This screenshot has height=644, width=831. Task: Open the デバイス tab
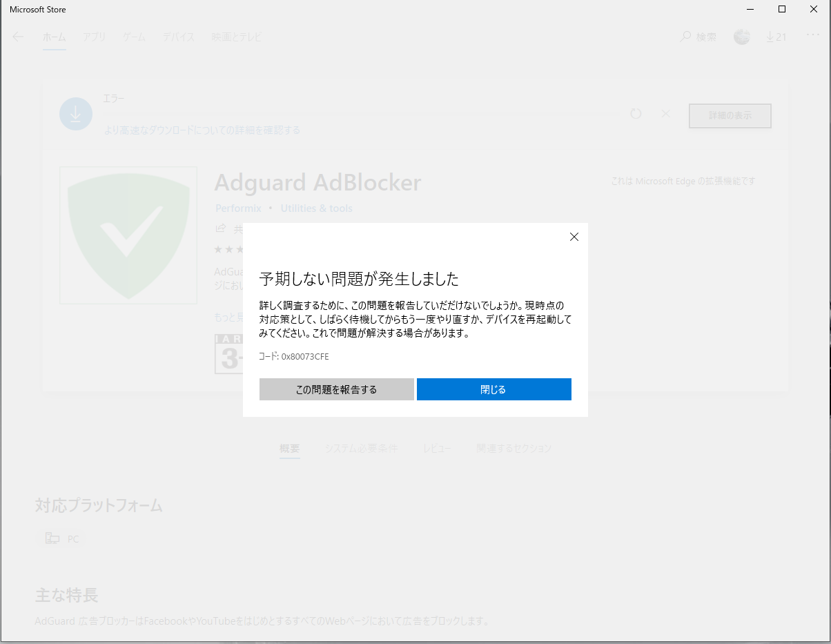click(x=178, y=37)
